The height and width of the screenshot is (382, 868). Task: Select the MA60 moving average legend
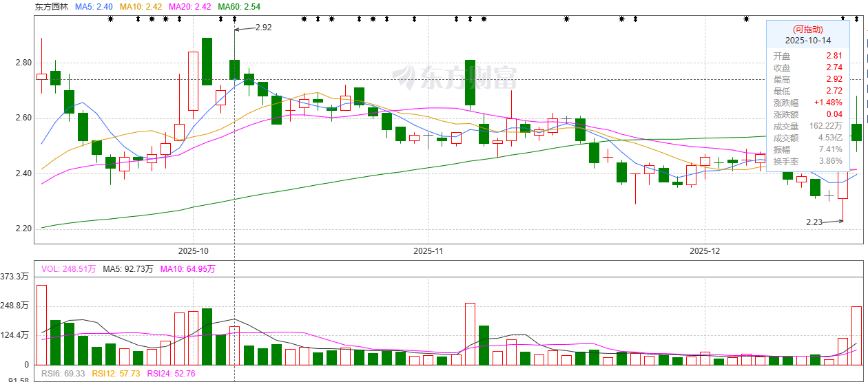(x=239, y=6)
